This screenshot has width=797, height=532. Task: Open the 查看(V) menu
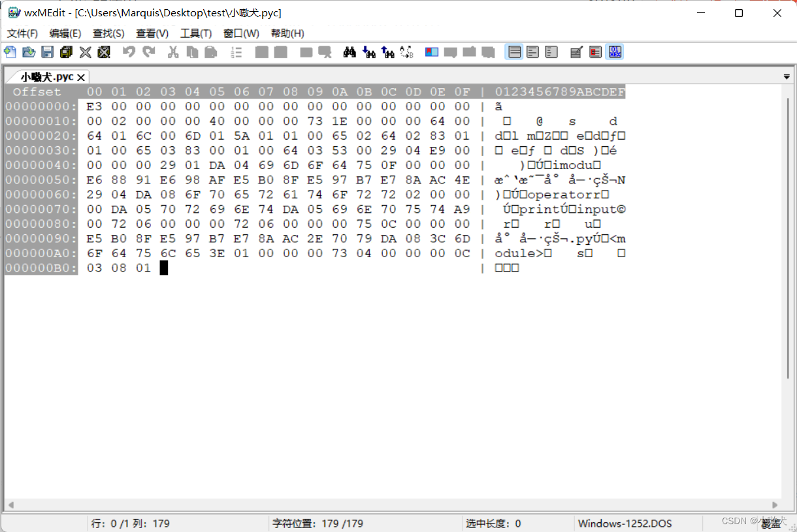point(152,33)
